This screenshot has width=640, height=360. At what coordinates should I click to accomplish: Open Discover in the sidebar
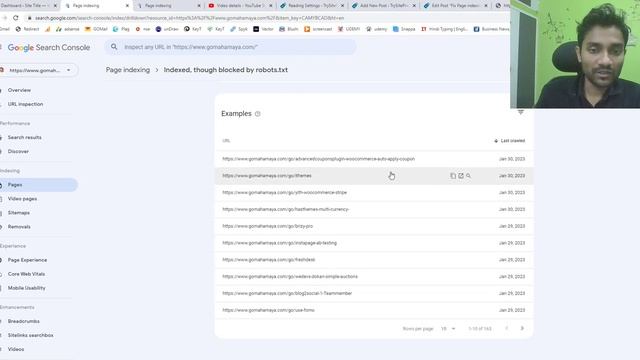[x=18, y=151]
